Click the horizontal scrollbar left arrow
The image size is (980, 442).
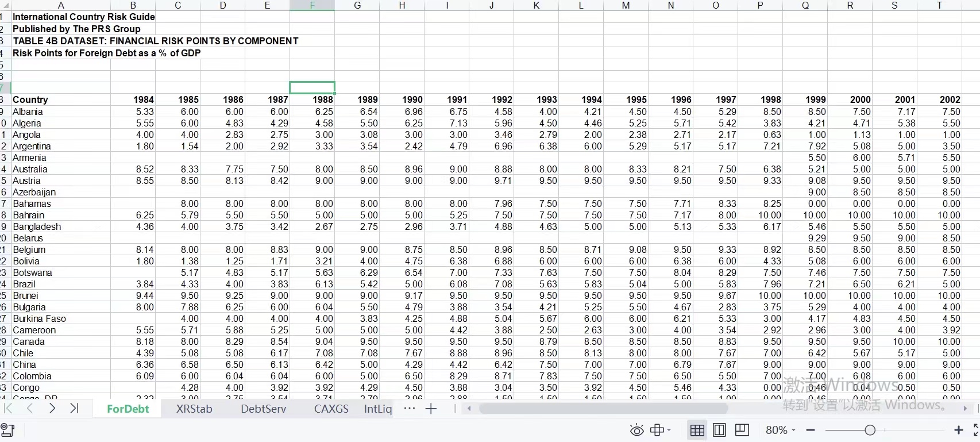pyautogui.click(x=469, y=409)
